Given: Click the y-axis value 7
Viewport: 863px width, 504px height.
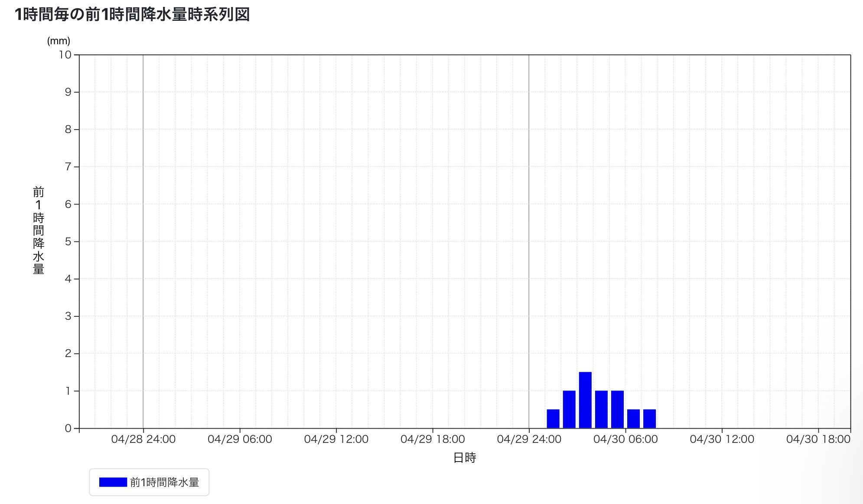Looking at the screenshot, I should [x=68, y=167].
